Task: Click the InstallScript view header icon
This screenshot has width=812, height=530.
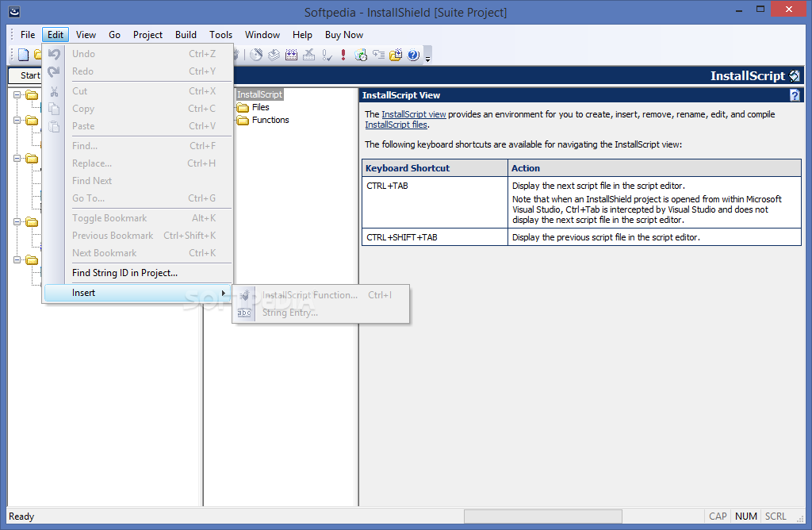Action: tap(795, 75)
